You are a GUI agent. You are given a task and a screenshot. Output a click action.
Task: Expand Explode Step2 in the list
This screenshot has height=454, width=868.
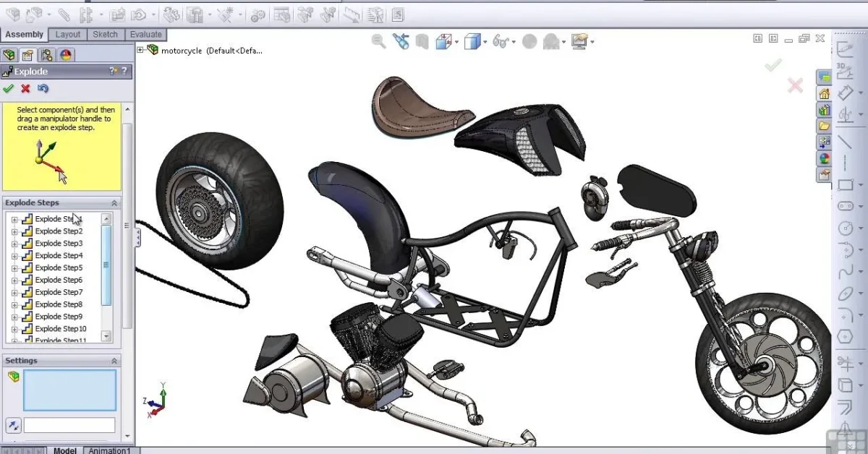14,231
